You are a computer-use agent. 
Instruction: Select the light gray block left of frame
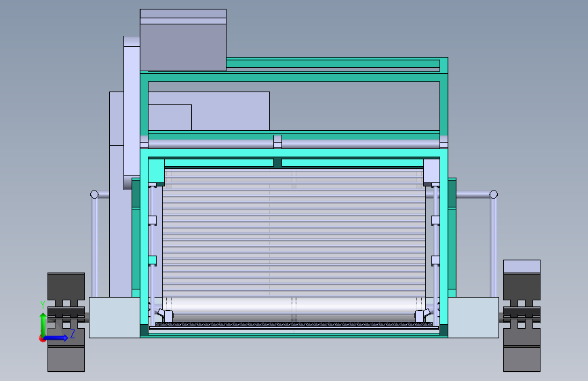point(114,317)
